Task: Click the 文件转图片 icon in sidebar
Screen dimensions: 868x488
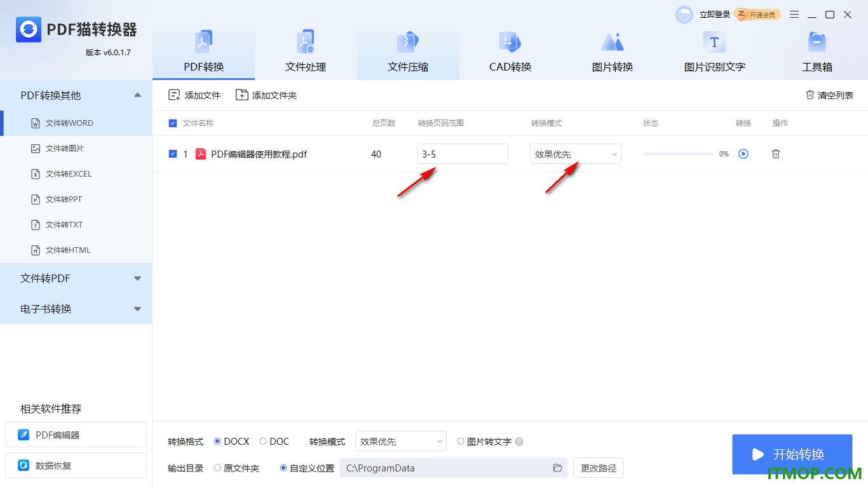Action: pyautogui.click(x=36, y=149)
